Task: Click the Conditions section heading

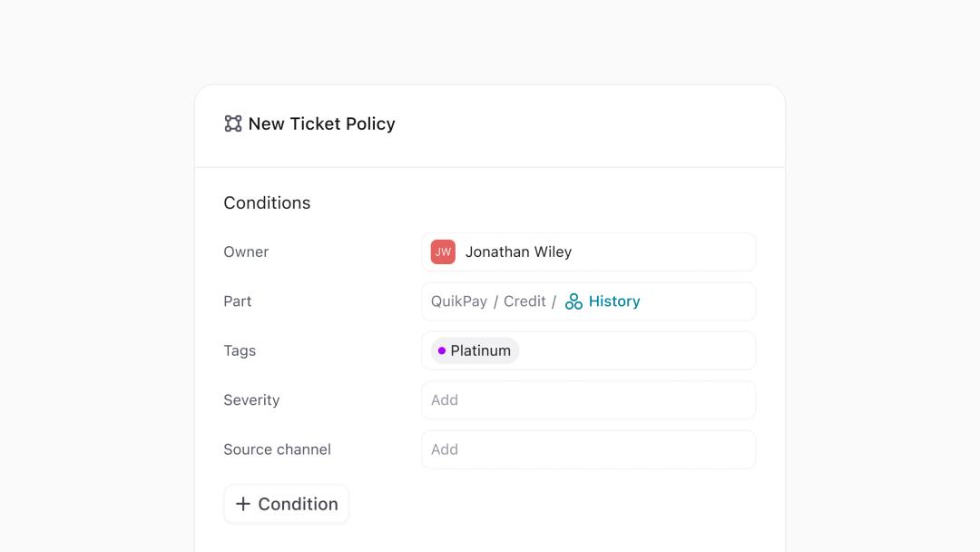Action: coord(267,202)
